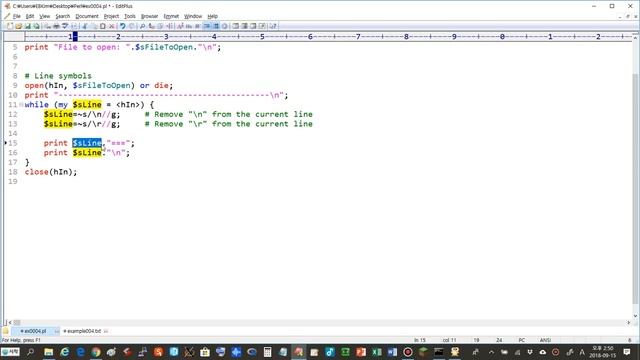Click the Undo toolbar icon

(x=122, y=26)
